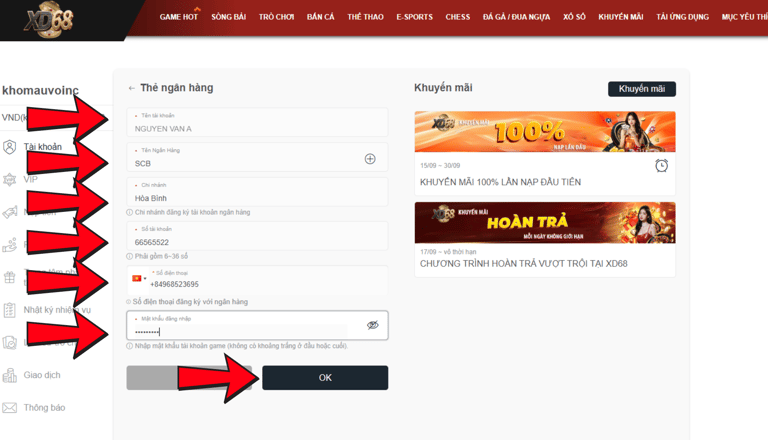Click the search document sidebar icon

coord(9,342)
